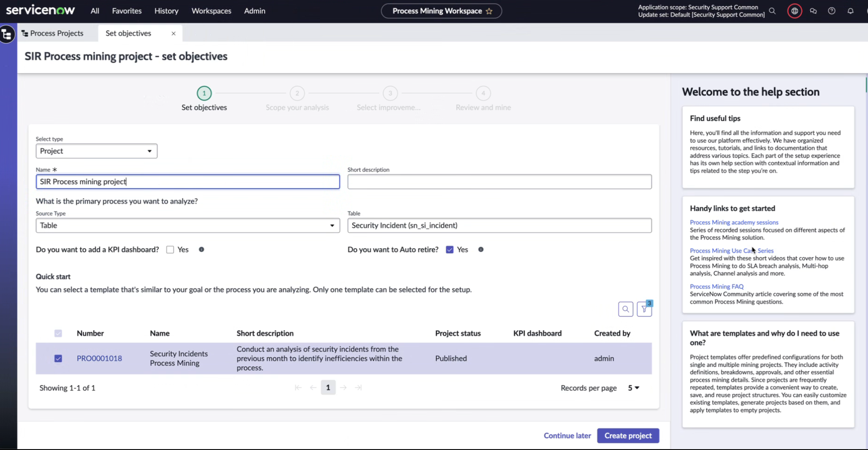The height and width of the screenshot is (450, 868).
Task: Open the globe scope selector icon
Action: [x=795, y=11]
